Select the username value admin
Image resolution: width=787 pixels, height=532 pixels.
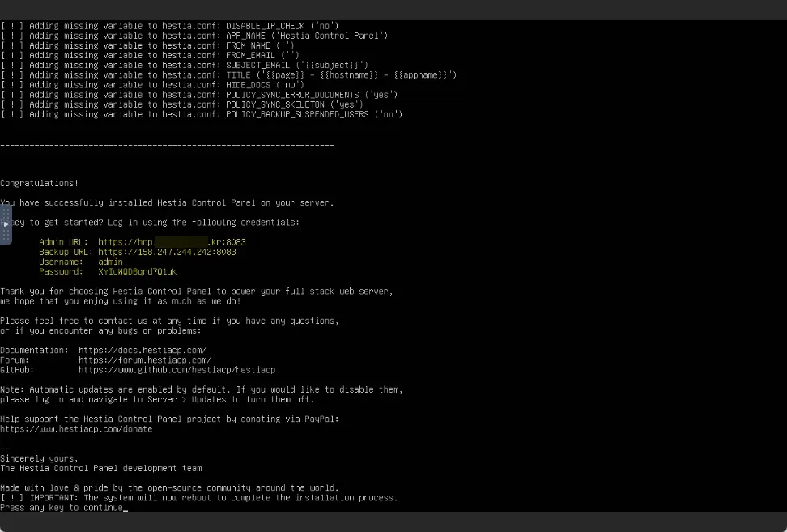click(110, 262)
